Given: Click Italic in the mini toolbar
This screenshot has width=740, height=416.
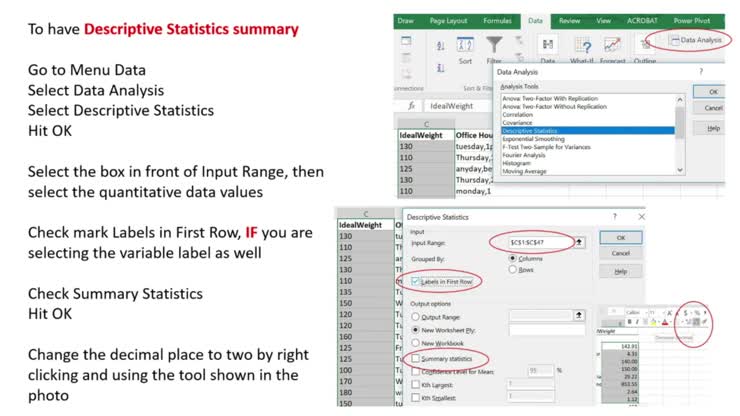Looking at the screenshot, I should (637, 322).
